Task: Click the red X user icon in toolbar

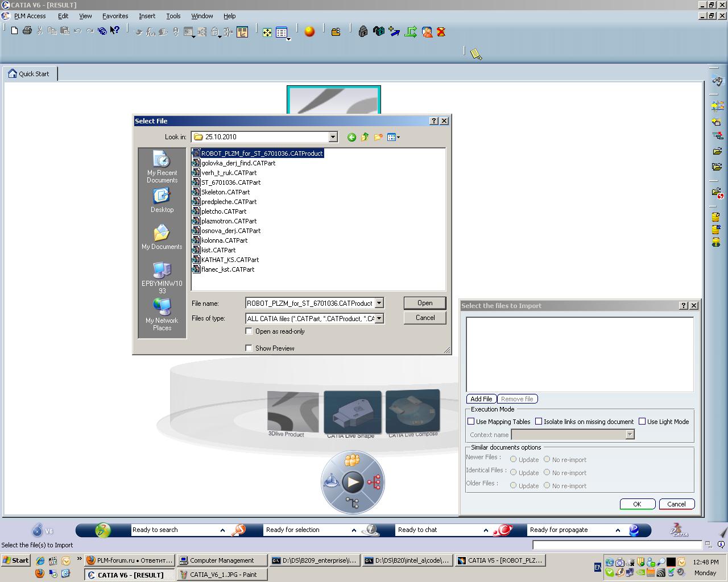Action: click(441, 32)
